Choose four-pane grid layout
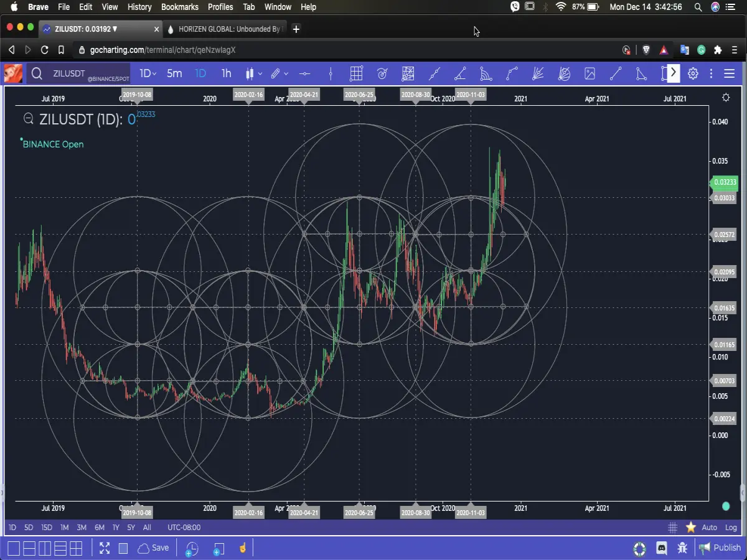 click(x=76, y=548)
